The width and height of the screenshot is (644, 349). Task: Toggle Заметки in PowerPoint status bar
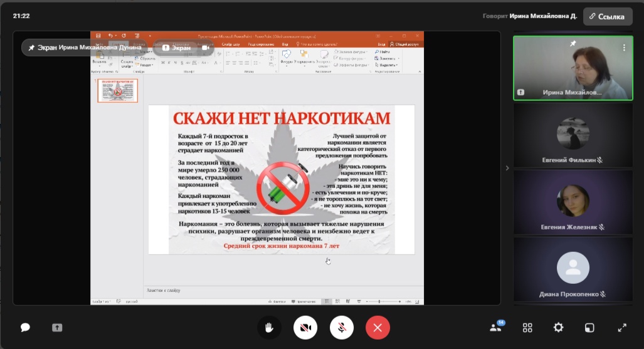pos(277,301)
